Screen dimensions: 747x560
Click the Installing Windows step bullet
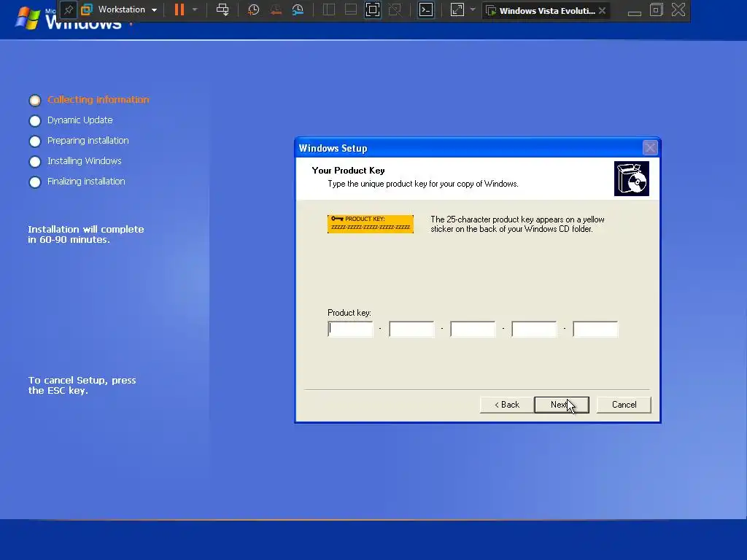click(35, 162)
